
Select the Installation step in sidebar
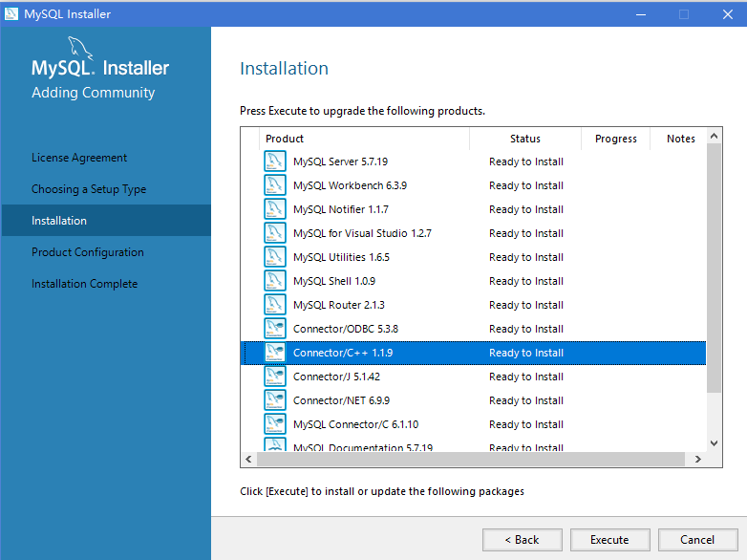tap(106, 221)
